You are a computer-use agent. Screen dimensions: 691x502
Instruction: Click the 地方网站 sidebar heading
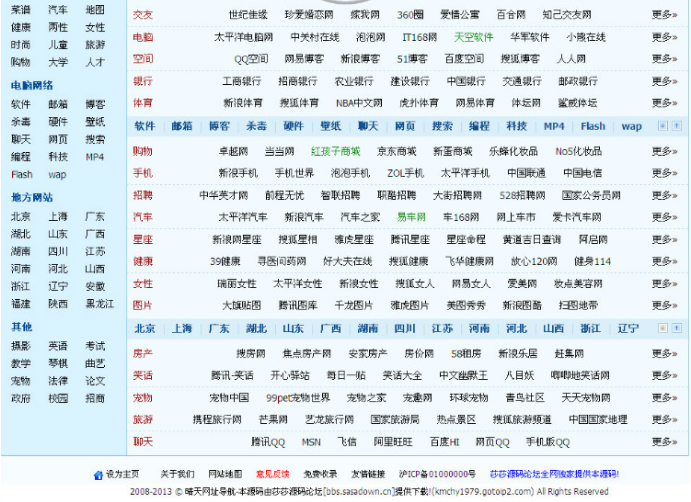[x=32, y=197]
